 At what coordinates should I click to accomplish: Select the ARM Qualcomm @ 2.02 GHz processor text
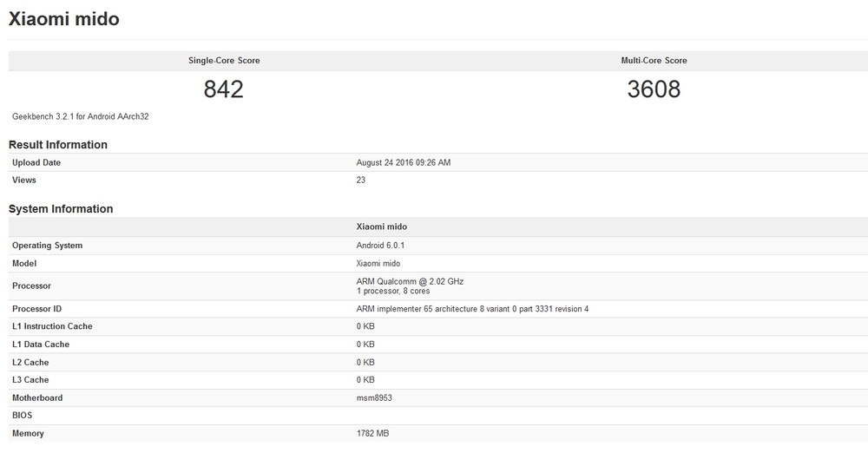pos(411,281)
